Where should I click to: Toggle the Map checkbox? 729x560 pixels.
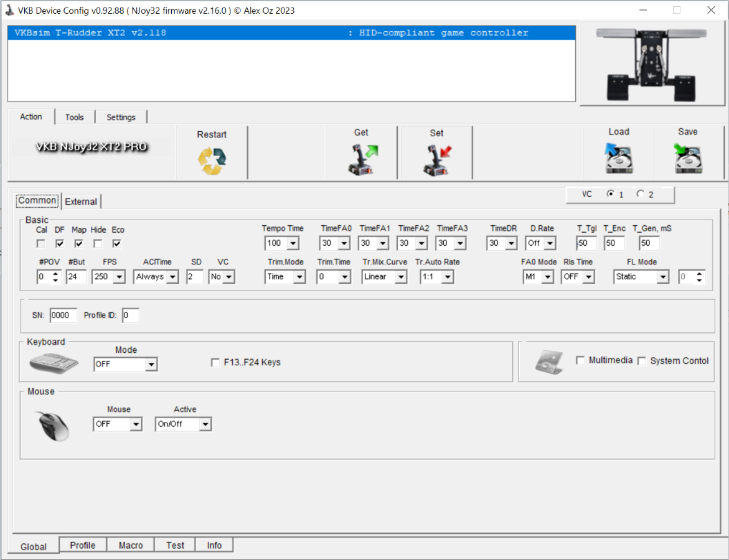78,243
